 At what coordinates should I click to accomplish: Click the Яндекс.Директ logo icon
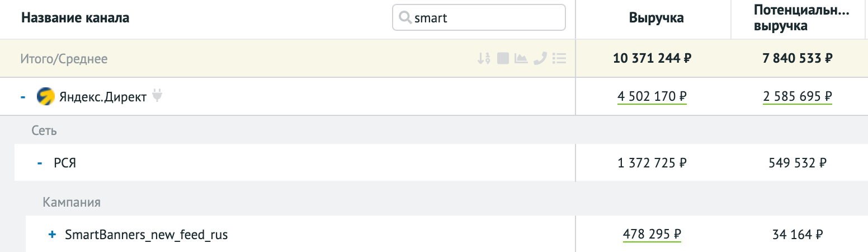click(x=45, y=97)
